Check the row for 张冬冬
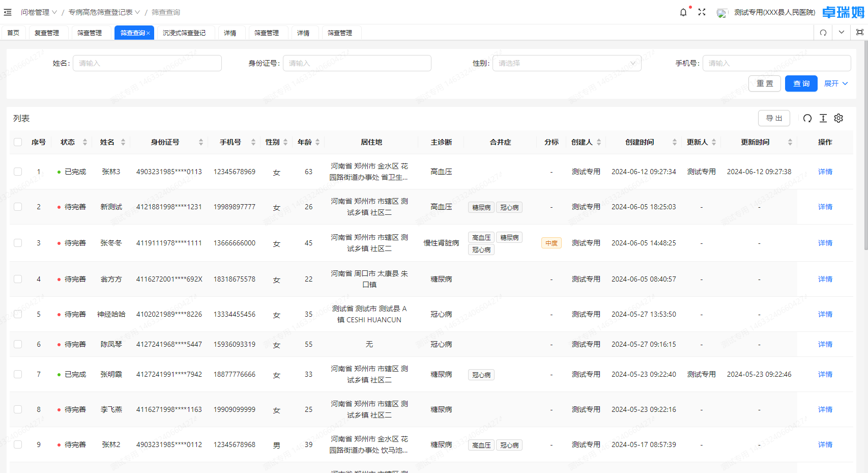Screen dimensions: 868x473 [x=18, y=243]
